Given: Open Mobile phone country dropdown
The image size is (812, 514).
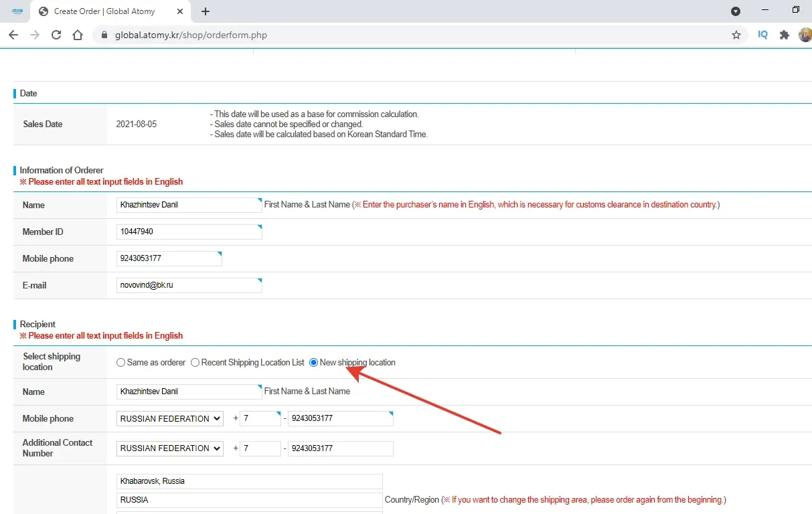Looking at the screenshot, I should [x=169, y=419].
